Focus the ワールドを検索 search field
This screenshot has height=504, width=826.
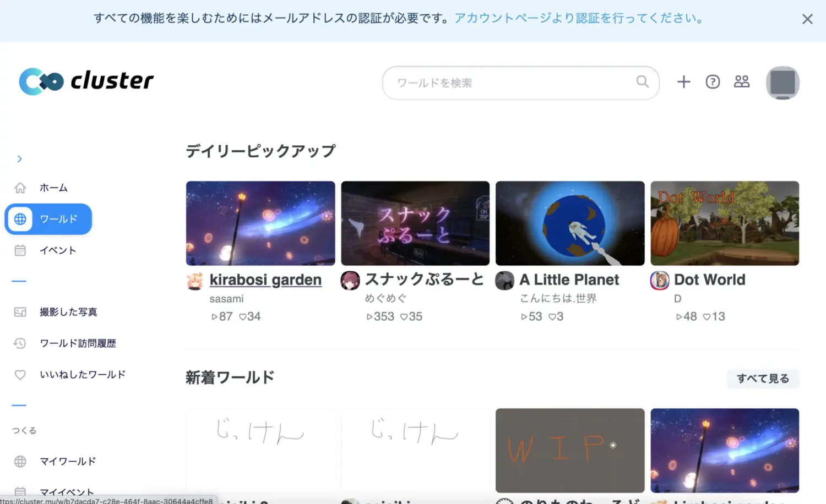point(512,83)
